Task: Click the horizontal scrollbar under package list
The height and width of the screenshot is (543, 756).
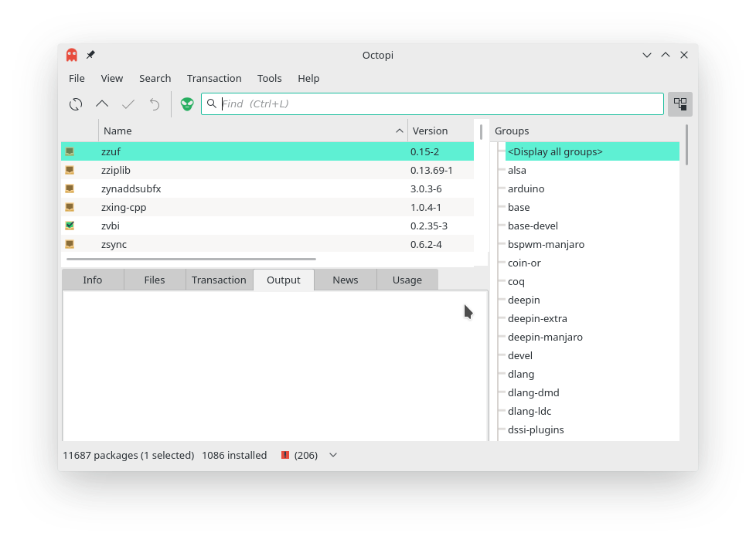Action: coord(191,260)
